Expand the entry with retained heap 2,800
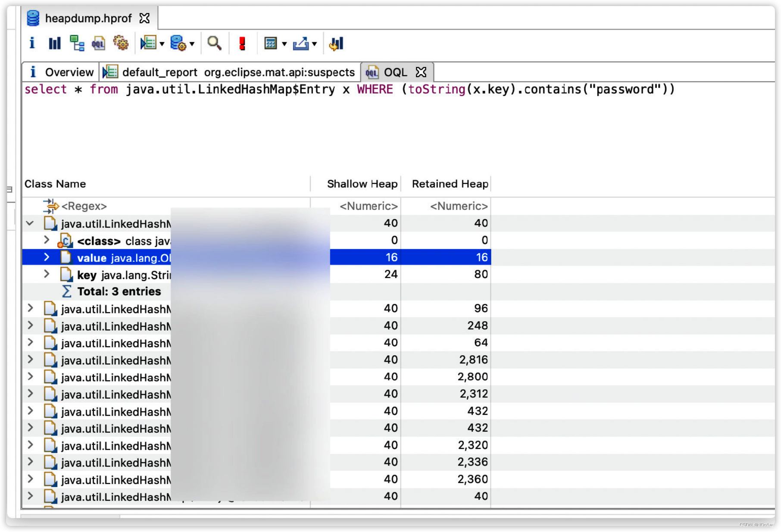The height and width of the screenshot is (532, 781). pos(30,376)
